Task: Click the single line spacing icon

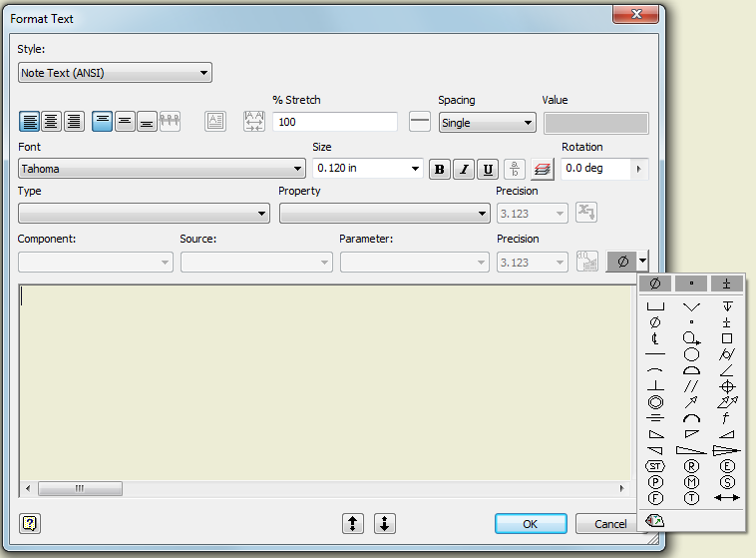Action: [x=420, y=121]
